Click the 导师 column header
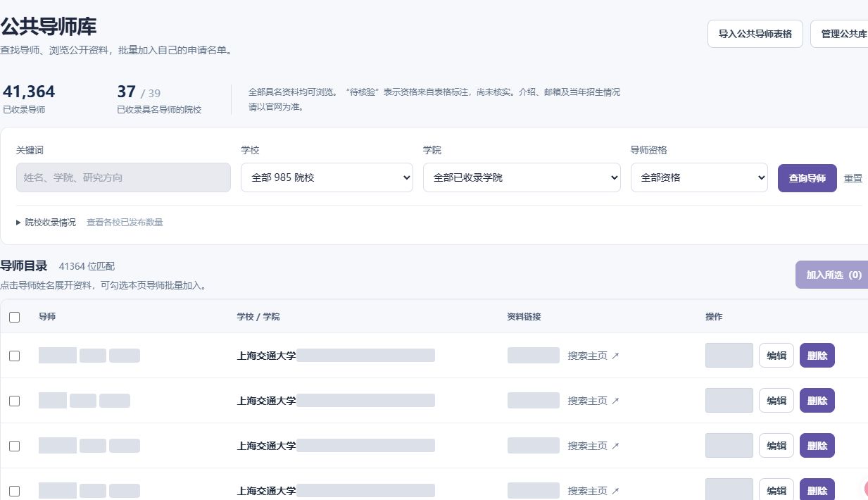The width and height of the screenshot is (868, 500). [47, 317]
